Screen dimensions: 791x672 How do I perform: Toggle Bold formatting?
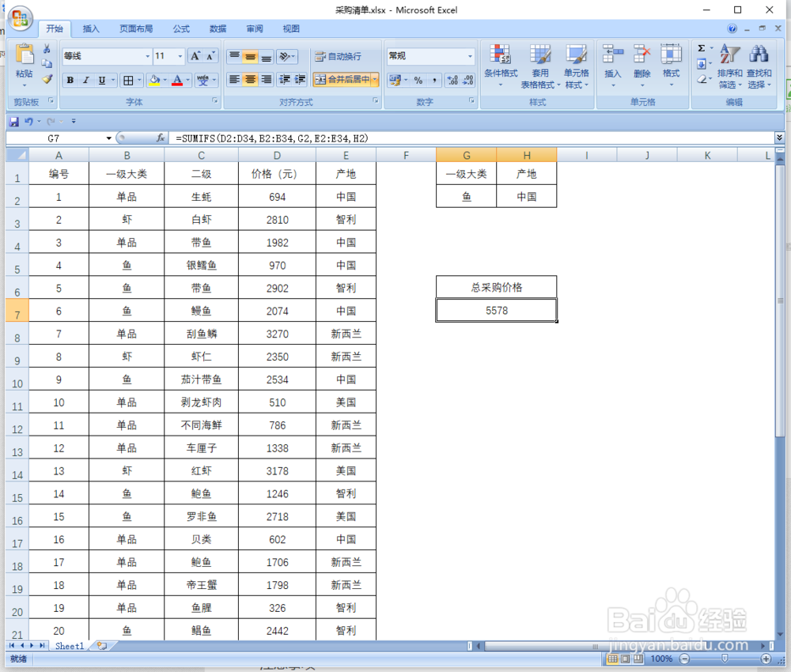[70, 80]
